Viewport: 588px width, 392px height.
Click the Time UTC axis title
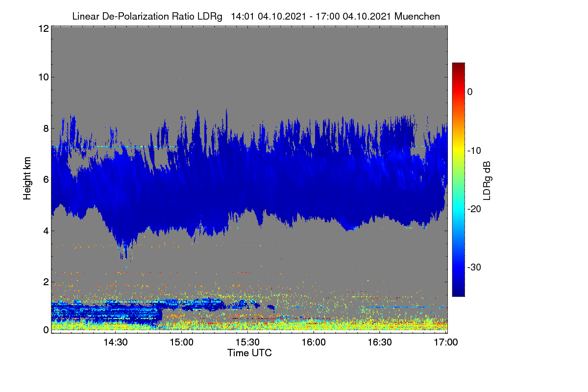click(x=249, y=353)
